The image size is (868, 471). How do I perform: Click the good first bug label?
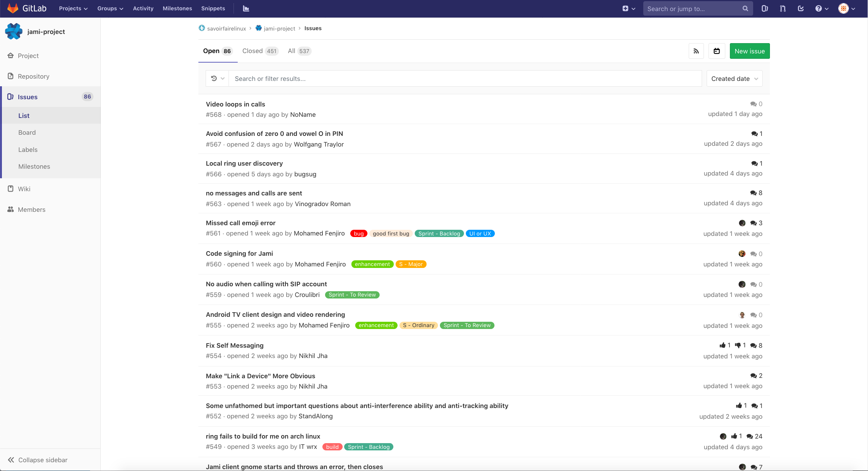click(391, 234)
